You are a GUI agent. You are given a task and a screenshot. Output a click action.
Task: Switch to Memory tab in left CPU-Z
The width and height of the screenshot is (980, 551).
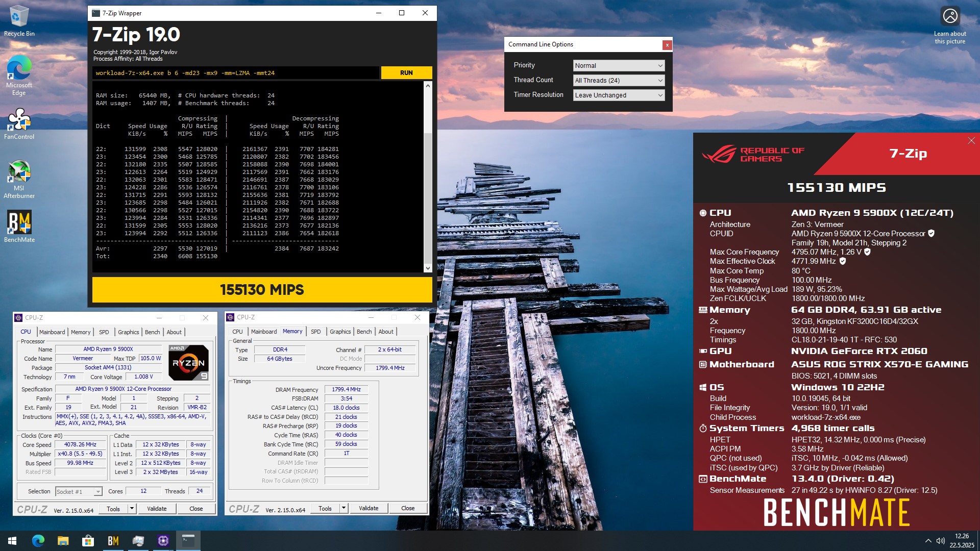[x=81, y=332]
